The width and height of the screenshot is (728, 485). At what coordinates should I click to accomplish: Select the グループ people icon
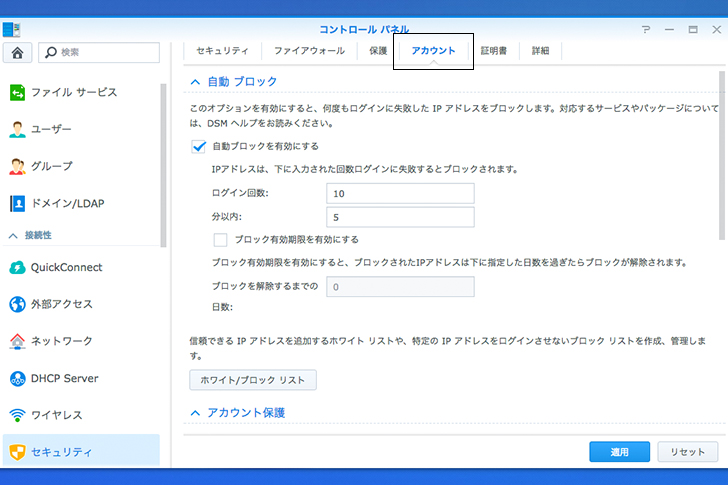(x=17, y=166)
